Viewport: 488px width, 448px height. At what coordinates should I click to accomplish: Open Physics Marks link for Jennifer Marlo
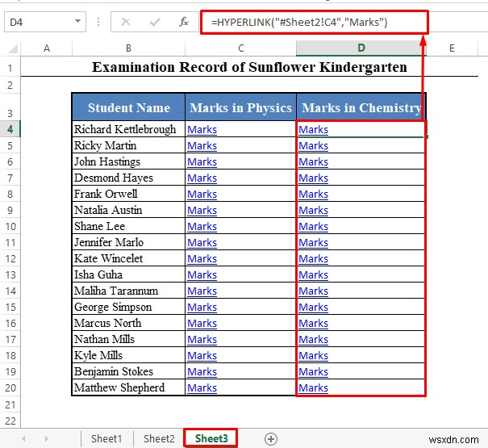pos(202,243)
